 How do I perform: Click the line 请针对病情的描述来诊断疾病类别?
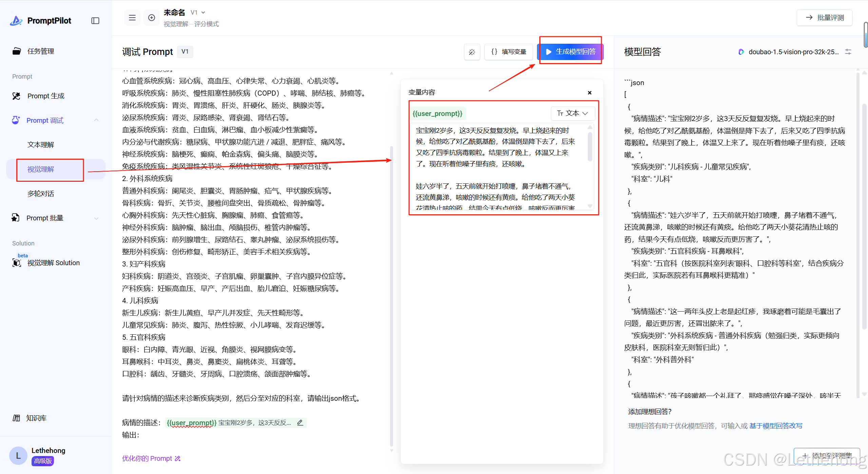coord(242,398)
